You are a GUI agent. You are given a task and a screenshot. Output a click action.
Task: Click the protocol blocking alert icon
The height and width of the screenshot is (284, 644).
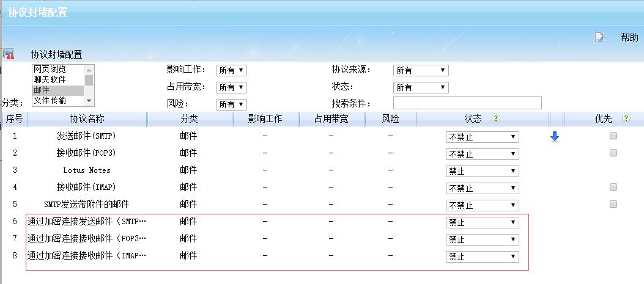[8, 54]
